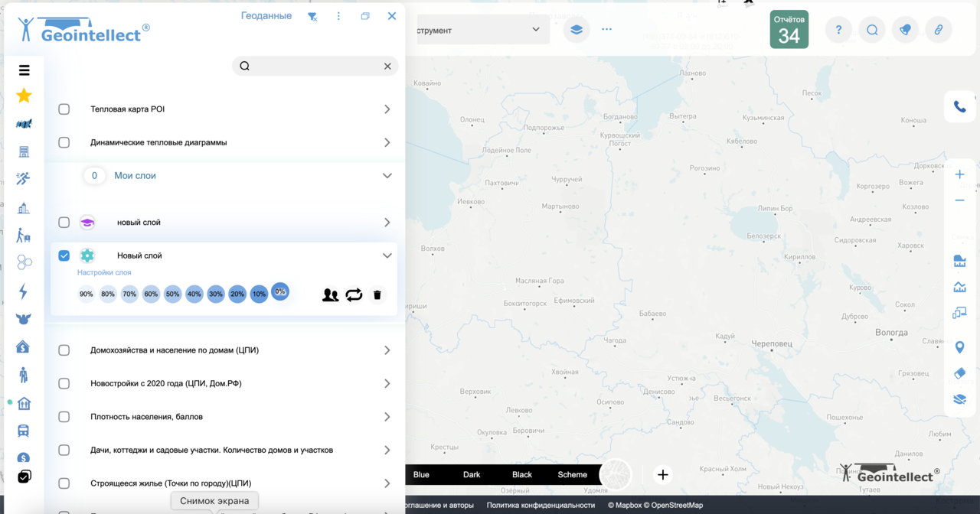Click the layers icon on the right panel
980x514 pixels.
pyautogui.click(x=959, y=399)
